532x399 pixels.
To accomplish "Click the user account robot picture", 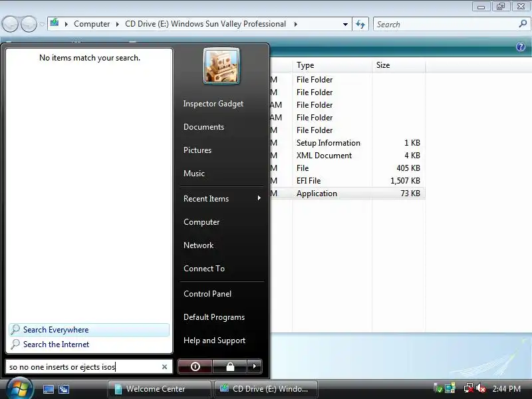I will point(221,65).
